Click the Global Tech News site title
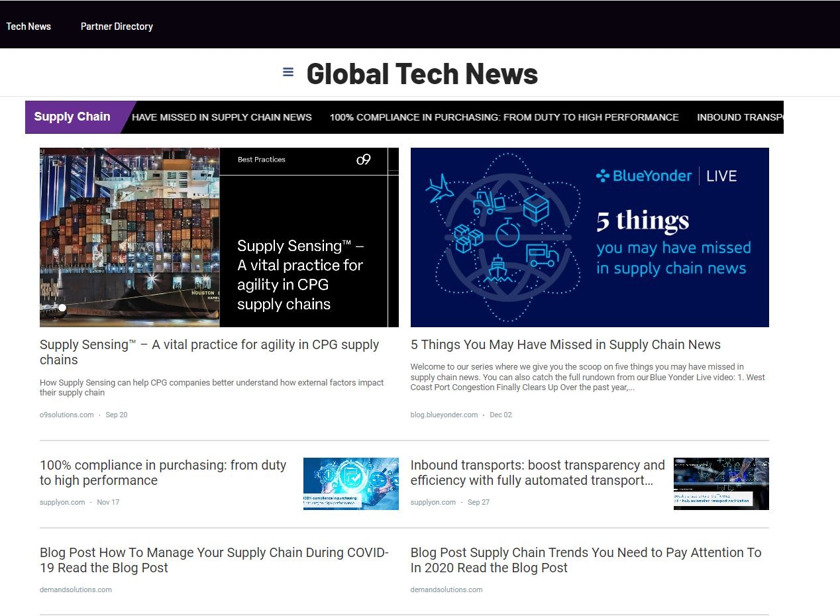Image resolution: width=840 pixels, height=616 pixels. point(422,73)
